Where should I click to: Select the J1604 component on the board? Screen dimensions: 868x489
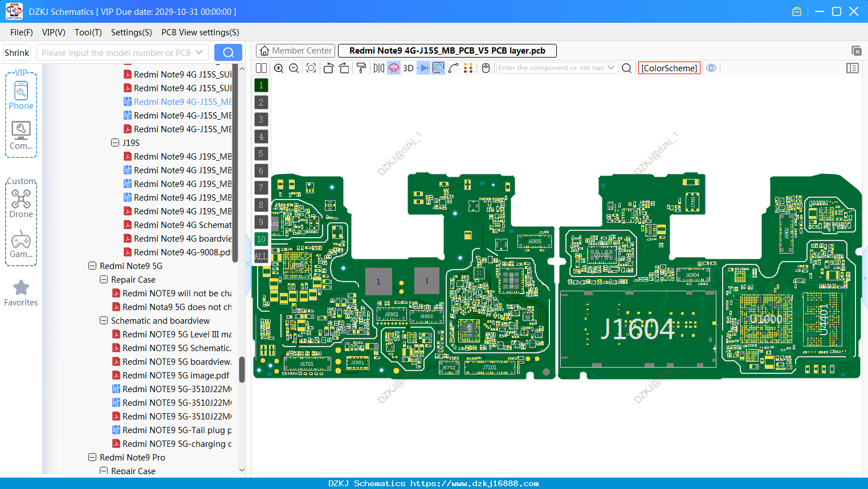tap(638, 329)
